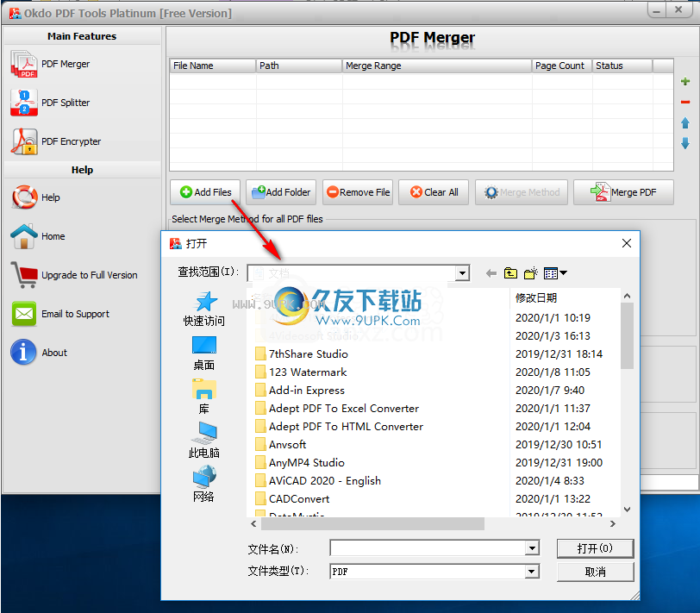Click the file name (文件名) input field
700x613 pixels.
(x=428, y=548)
